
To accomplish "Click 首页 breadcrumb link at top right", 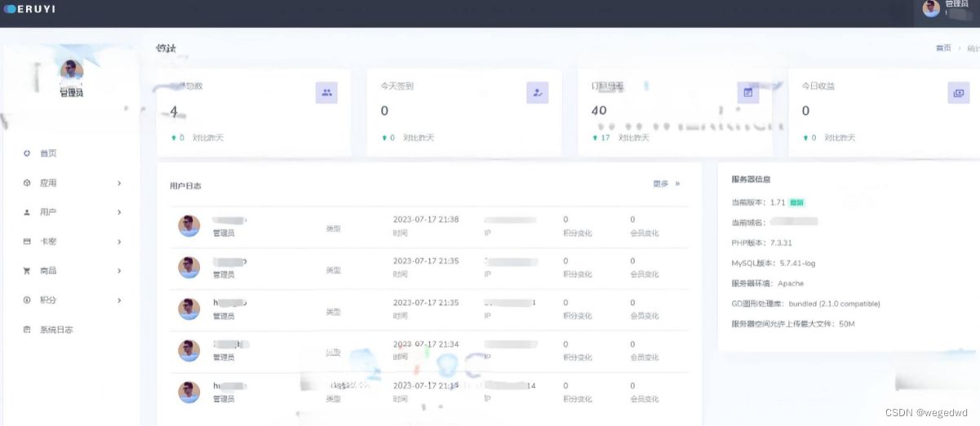I will (x=943, y=48).
